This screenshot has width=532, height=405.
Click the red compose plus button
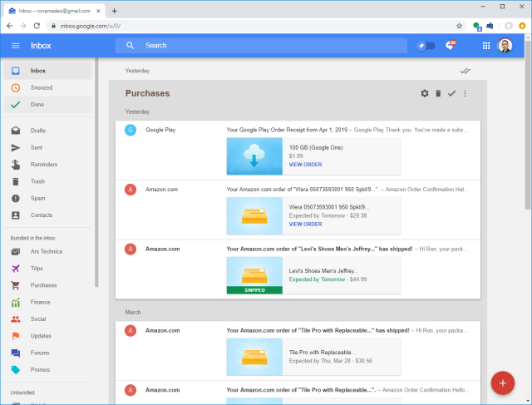[502, 383]
